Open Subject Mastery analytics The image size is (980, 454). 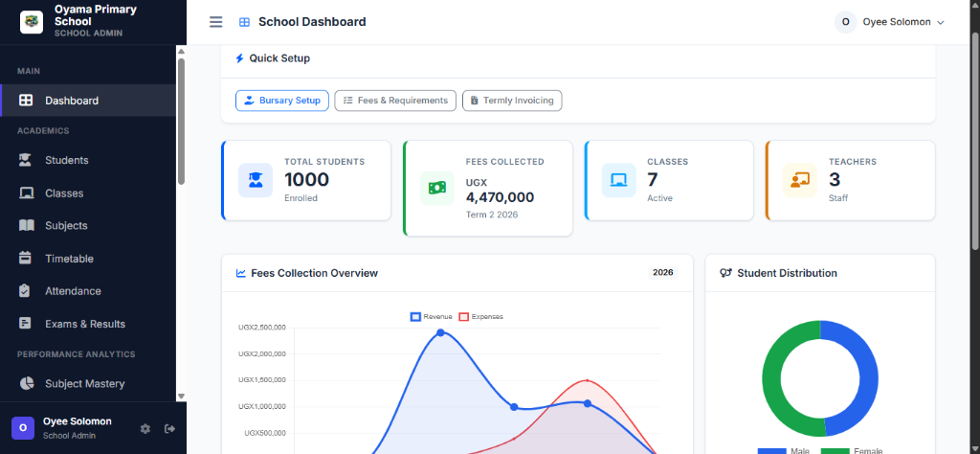point(87,383)
